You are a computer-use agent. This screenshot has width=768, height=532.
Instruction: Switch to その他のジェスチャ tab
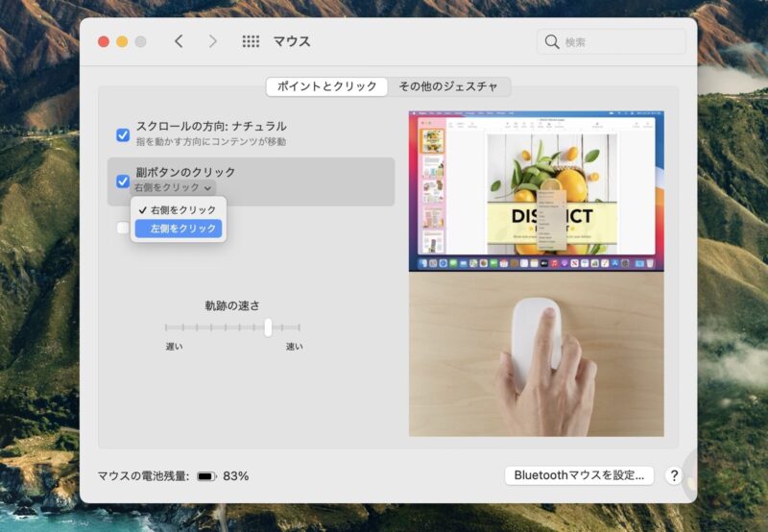coord(448,86)
